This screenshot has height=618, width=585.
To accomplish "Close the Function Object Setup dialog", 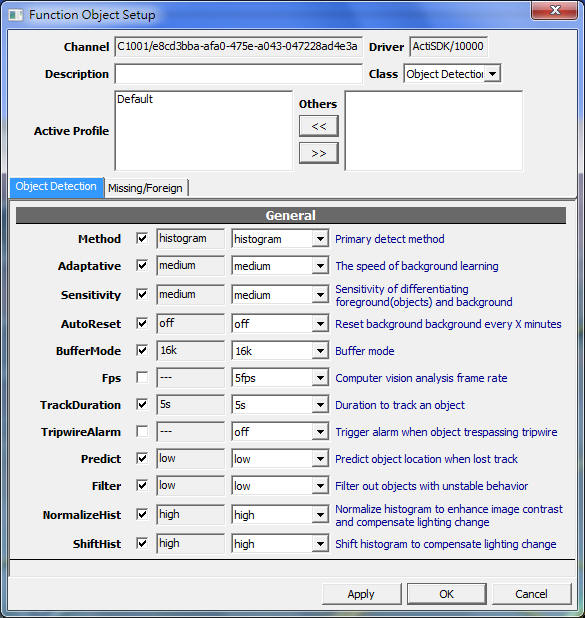I will (x=554, y=10).
